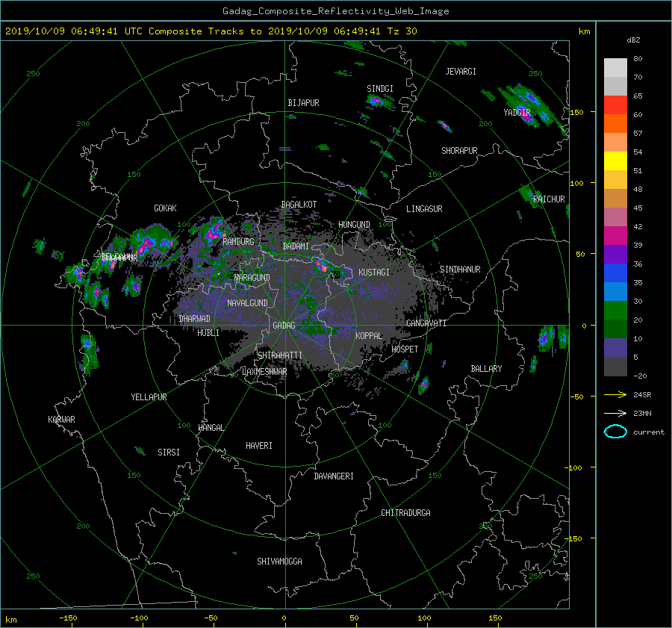Click the yellow 24SR arrow icon
Viewport: 672px width, 628px height.
click(615, 394)
